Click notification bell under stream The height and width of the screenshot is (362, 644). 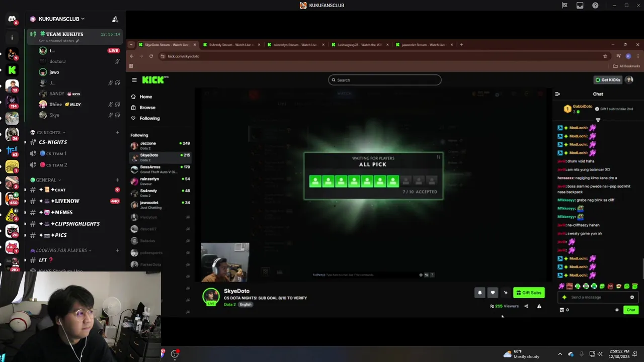coord(479,293)
